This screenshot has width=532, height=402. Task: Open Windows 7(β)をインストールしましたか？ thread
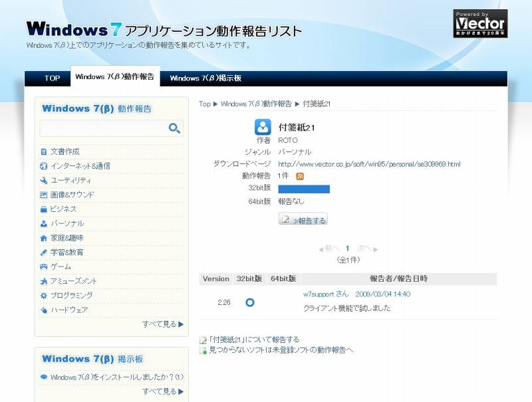(117, 377)
